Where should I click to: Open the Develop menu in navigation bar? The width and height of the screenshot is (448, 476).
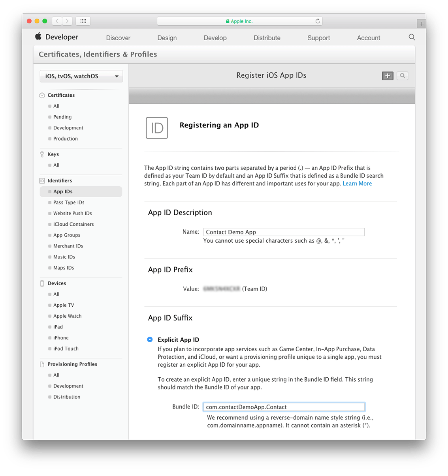tap(215, 37)
